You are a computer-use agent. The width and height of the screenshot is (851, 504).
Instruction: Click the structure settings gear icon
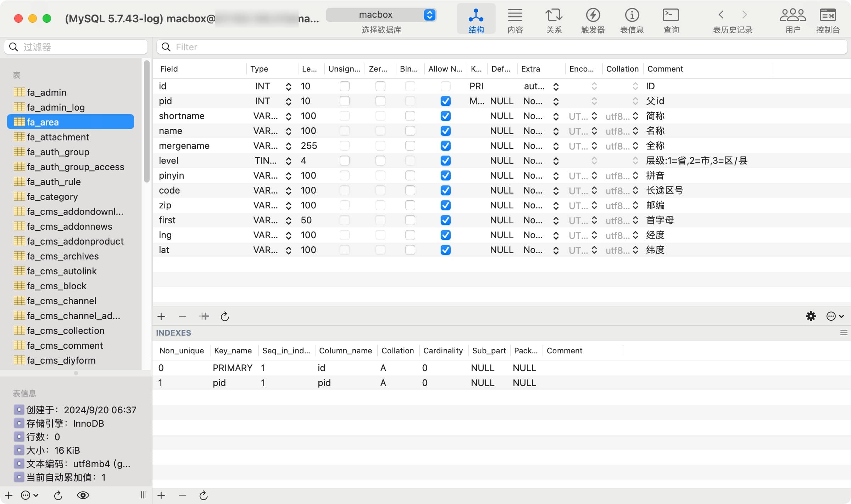(811, 316)
